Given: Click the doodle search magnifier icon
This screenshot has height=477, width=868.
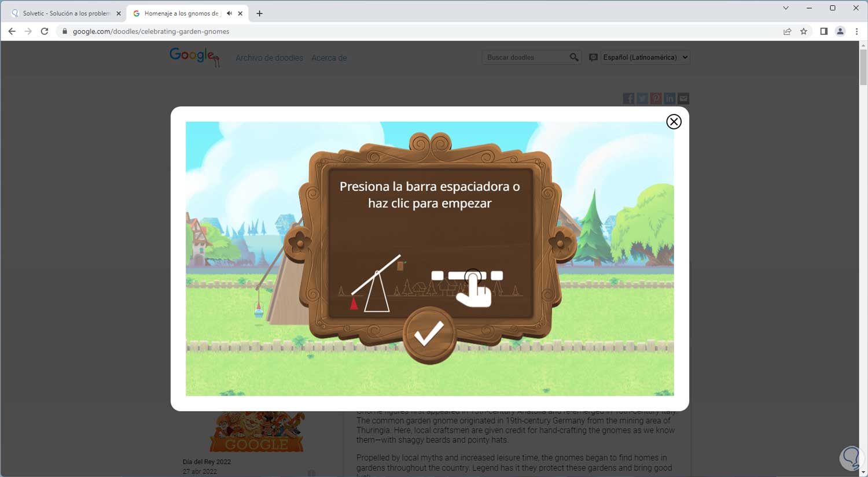Looking at the screenshot, I should pyautogui.click(x=574, y=57).
